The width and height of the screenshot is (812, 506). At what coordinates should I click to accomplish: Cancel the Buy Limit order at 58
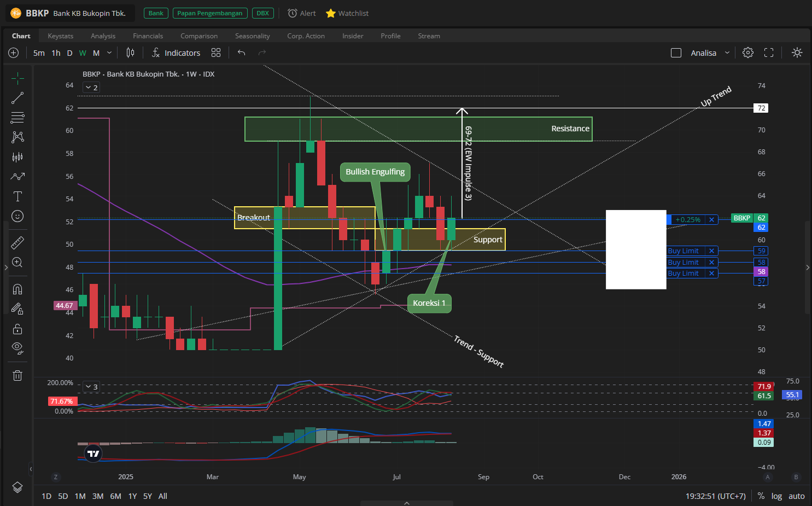[x=711, y=262]
